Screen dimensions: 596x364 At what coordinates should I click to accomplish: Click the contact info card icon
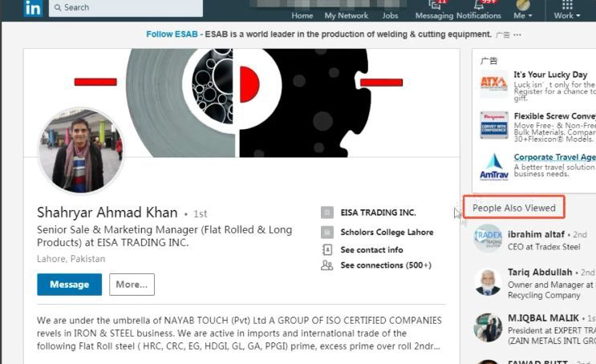pos(327,249)
